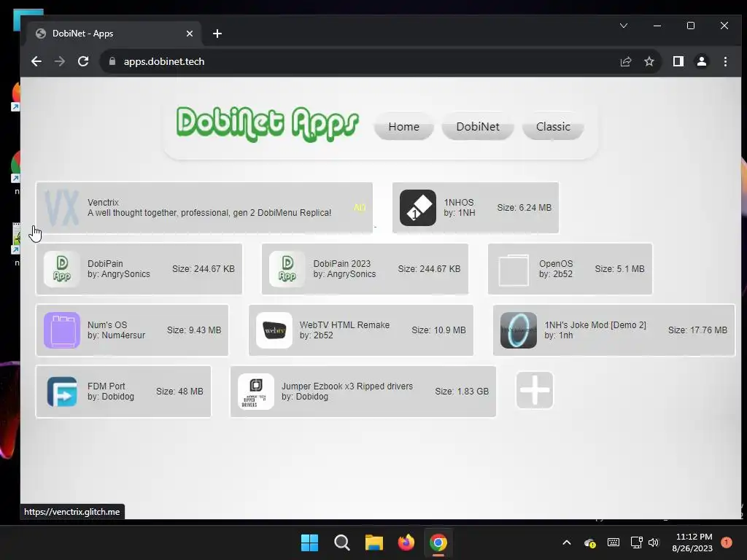
Task: Click the Num's OS title text
Action: tap(107, 325)
